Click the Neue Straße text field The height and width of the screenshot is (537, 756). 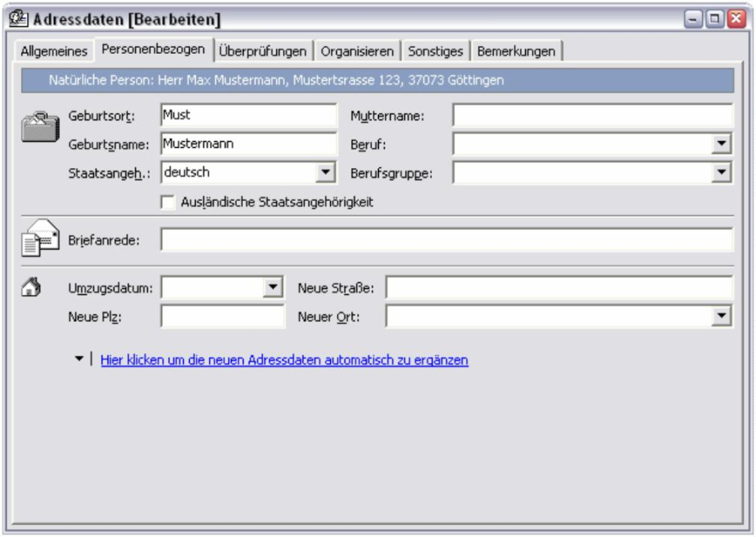click(559, 288)
